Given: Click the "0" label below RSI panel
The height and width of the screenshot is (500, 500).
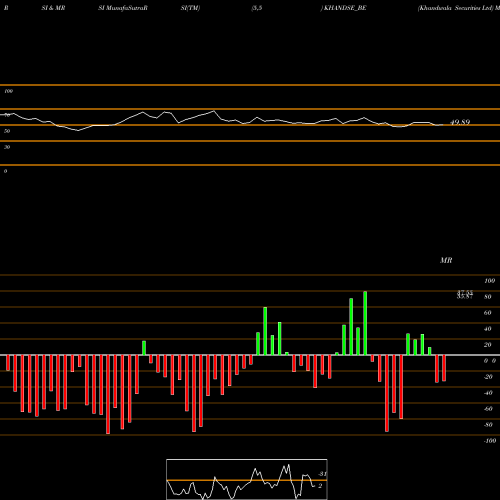Looking at the screenshot, I should point(6,171).
